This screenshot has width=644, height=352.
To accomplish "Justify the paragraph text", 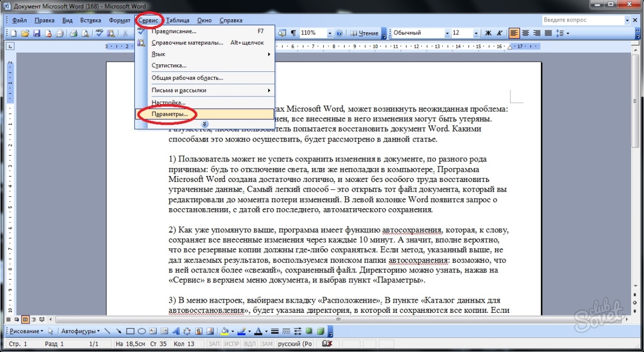I will 548,33.
